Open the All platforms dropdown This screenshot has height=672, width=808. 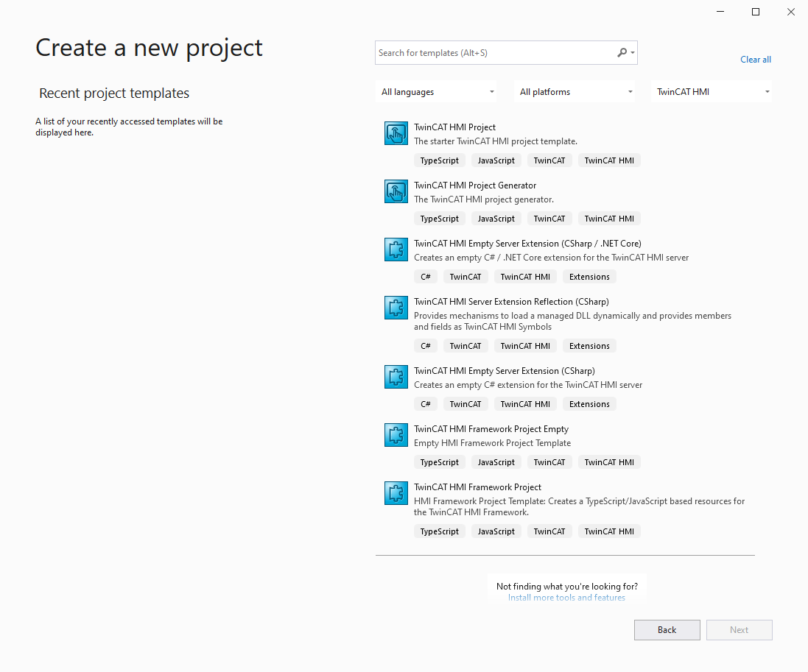[575, 92]
